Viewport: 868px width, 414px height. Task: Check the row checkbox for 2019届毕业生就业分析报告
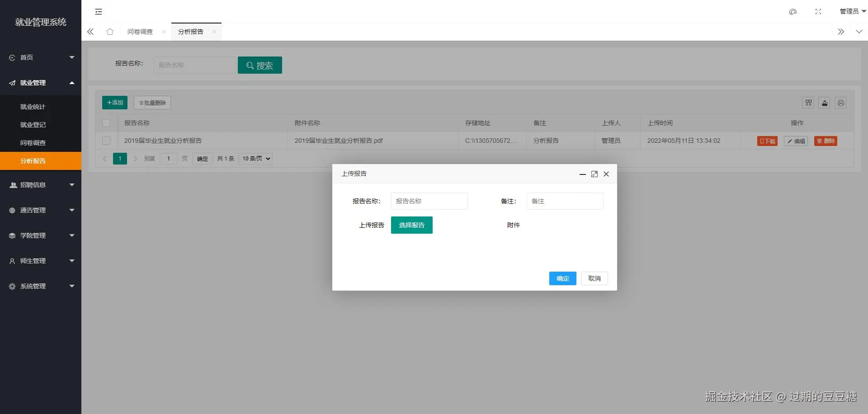[106, 141]
